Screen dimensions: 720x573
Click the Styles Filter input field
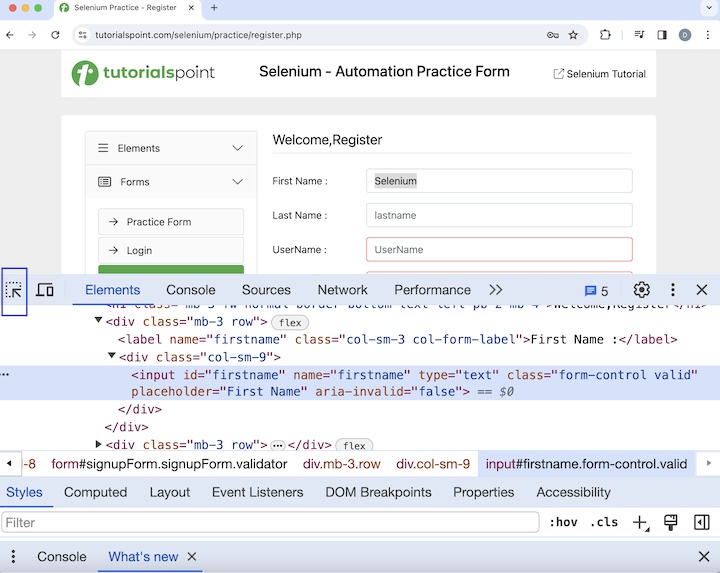270,522
